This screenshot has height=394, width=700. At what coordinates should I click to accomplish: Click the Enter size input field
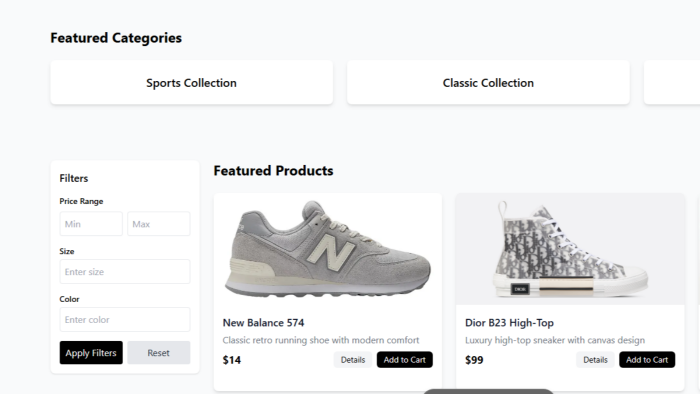pos(125,271)
